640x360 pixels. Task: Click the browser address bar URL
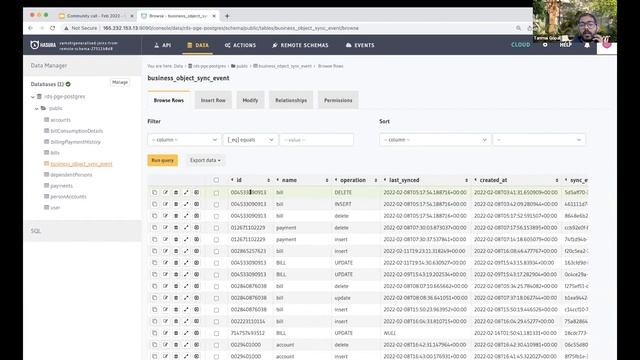tap(231, 28)
